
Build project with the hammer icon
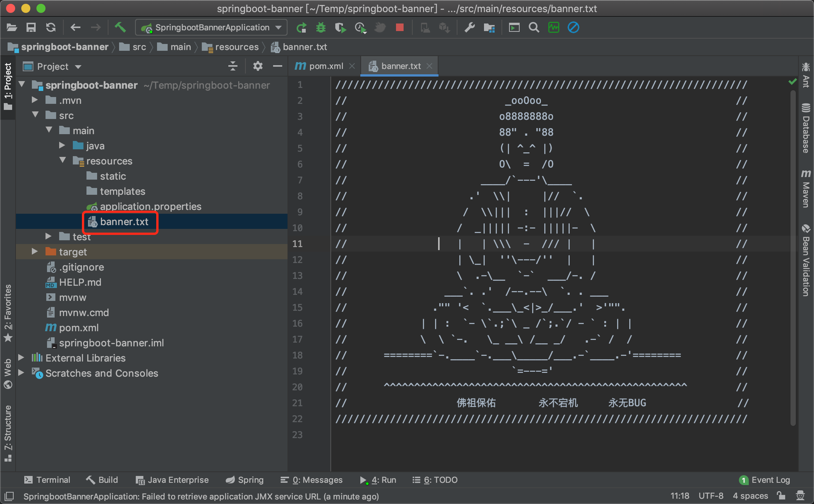coord(120,27)
